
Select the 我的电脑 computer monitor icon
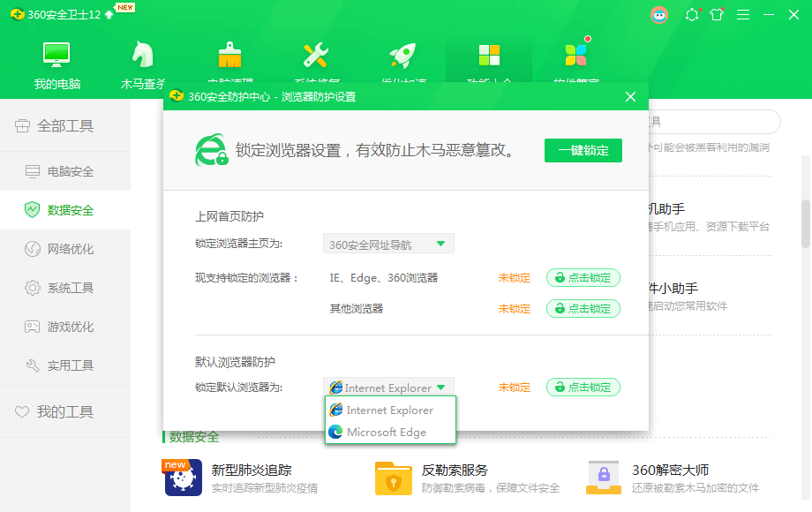[56, 53]
